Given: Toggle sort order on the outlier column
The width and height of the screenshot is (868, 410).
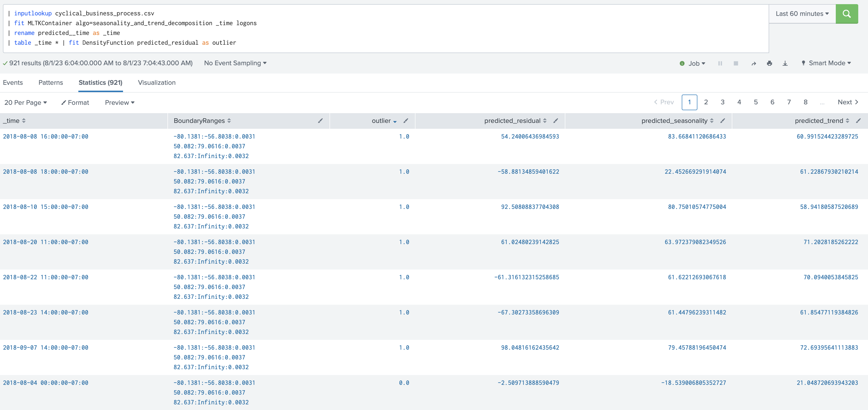Looking at the screenshot, I should [384, 121].
